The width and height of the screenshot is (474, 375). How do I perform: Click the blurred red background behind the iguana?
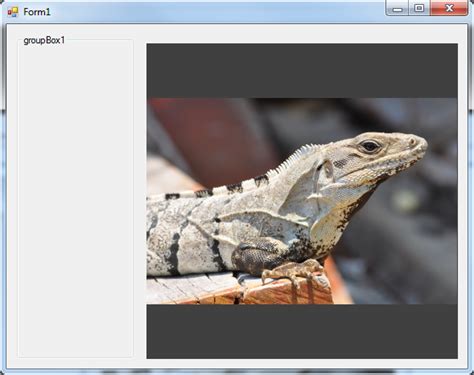(x=213, y=133)
